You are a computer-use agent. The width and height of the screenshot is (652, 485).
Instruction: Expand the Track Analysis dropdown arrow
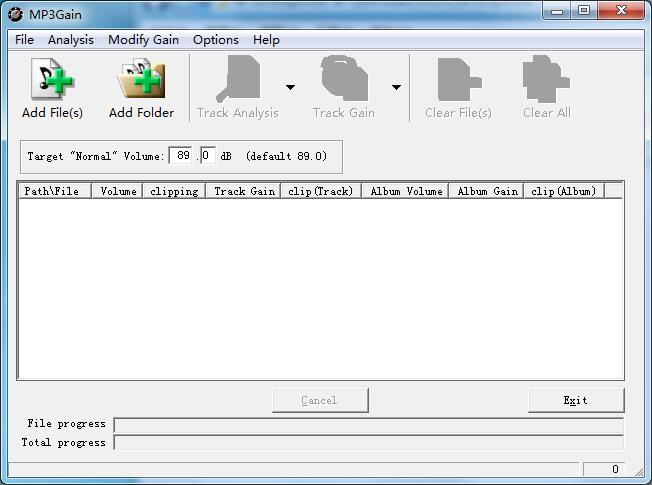(290, 87)
